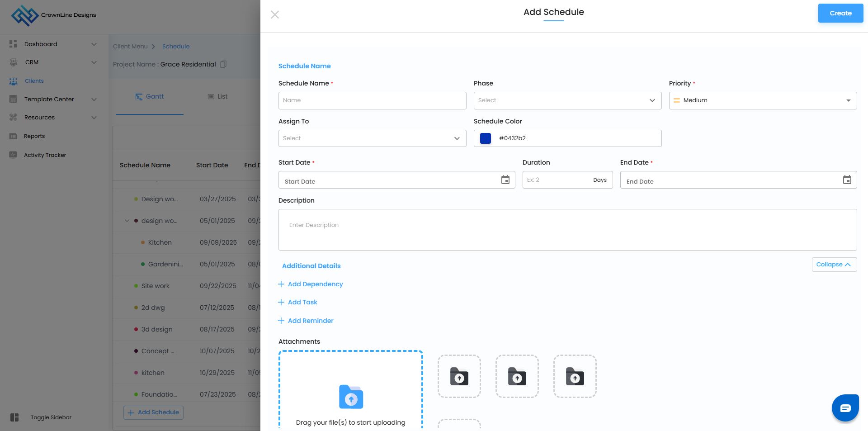Screen dimensions: 868x431
Task: Click the Toggle Sidebar icon
Action: (x=14, y=417)
